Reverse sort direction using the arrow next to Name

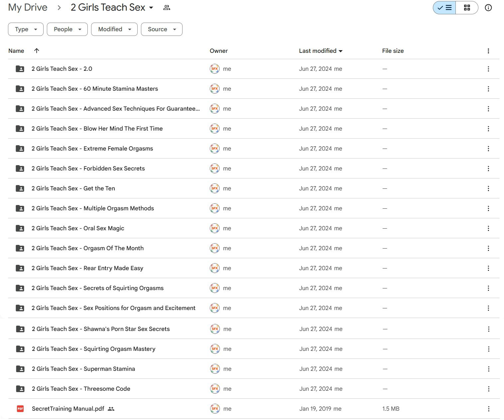tap(37, 51)
